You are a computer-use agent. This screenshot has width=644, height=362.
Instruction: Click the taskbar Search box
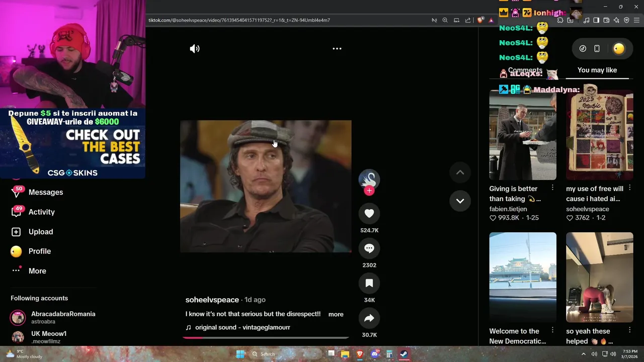click(285, 354)
